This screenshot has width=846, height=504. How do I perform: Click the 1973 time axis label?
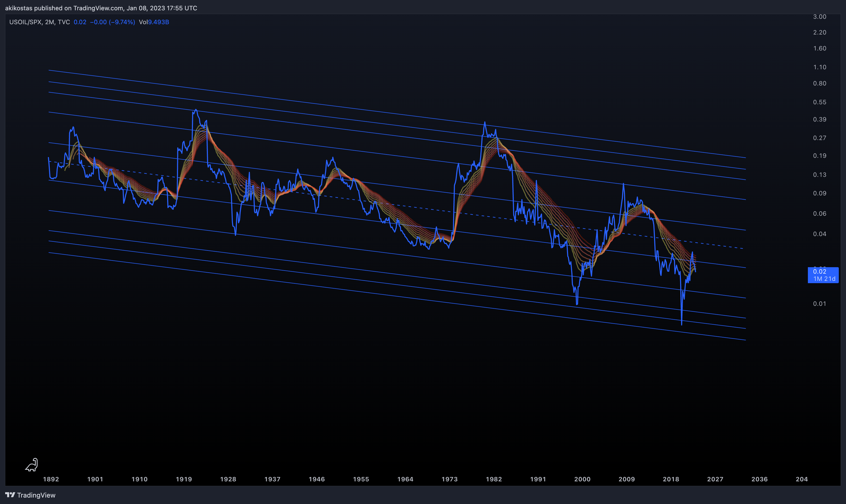click(450, 479)
